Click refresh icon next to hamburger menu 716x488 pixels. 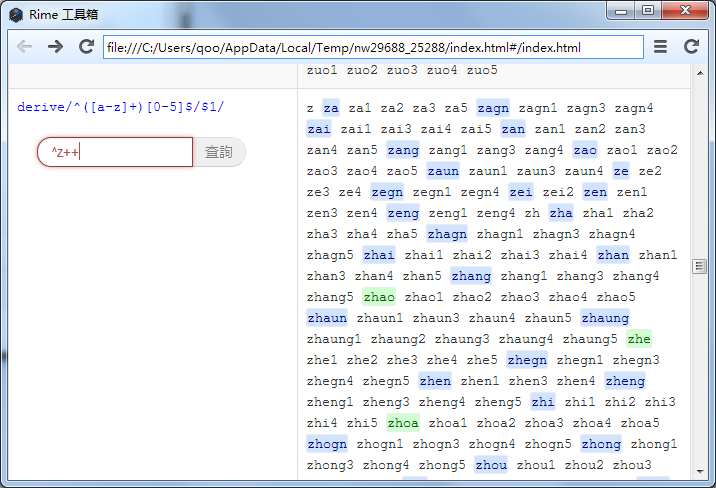(691, 47)
